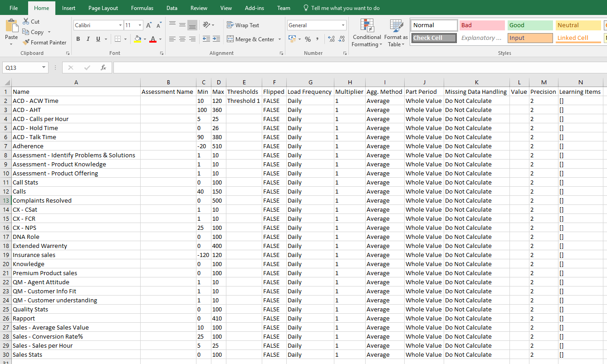
Task: Toggle bold formatting
Action: pyautogui.click(x=78, y=39)
